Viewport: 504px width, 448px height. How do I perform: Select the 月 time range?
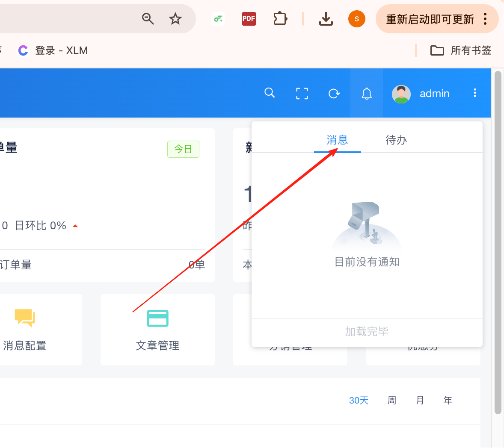pyautogui.click(x=420, y=401)
